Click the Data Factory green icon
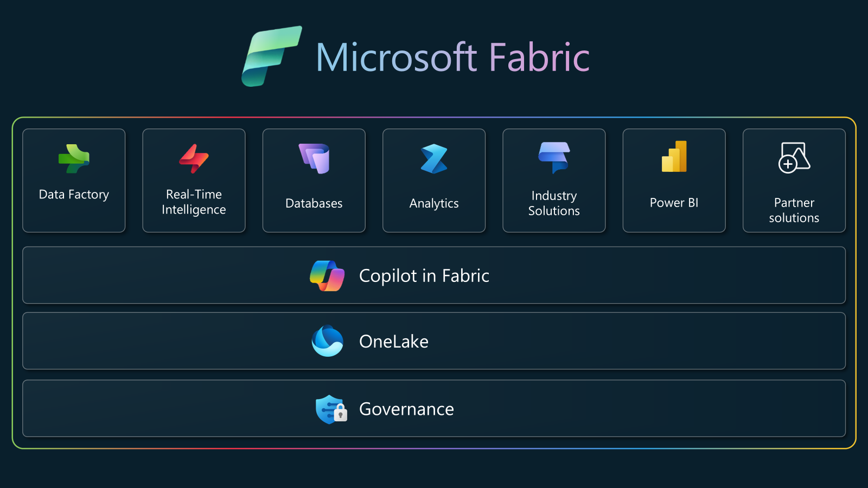 point(74,159)
